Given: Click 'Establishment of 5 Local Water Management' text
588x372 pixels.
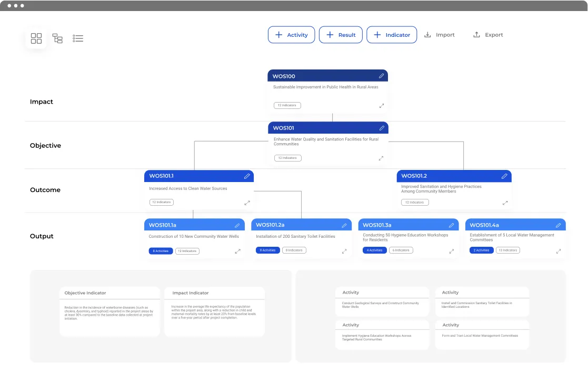Looking at the screenshot, I should coord(512,237).
